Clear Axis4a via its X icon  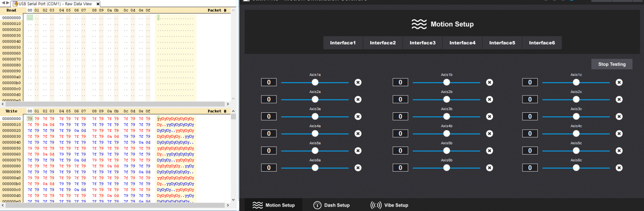pos(358,134)
